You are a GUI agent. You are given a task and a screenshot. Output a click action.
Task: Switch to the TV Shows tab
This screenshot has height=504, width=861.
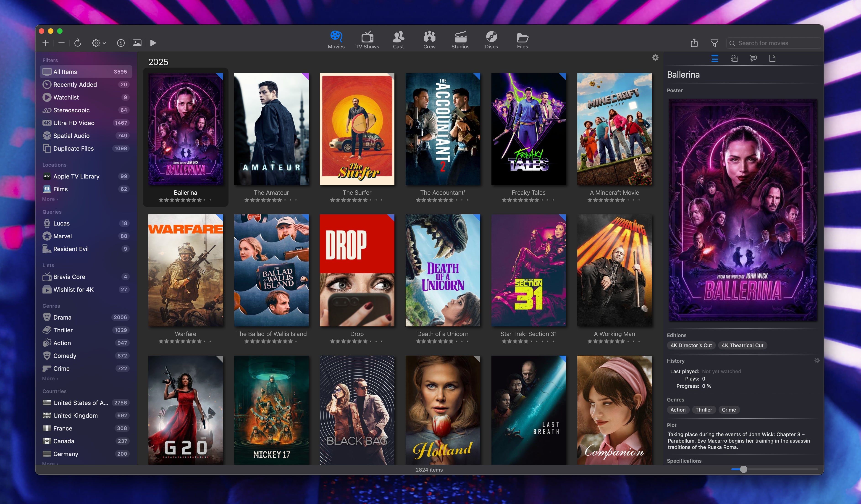(x=367, y=40)
